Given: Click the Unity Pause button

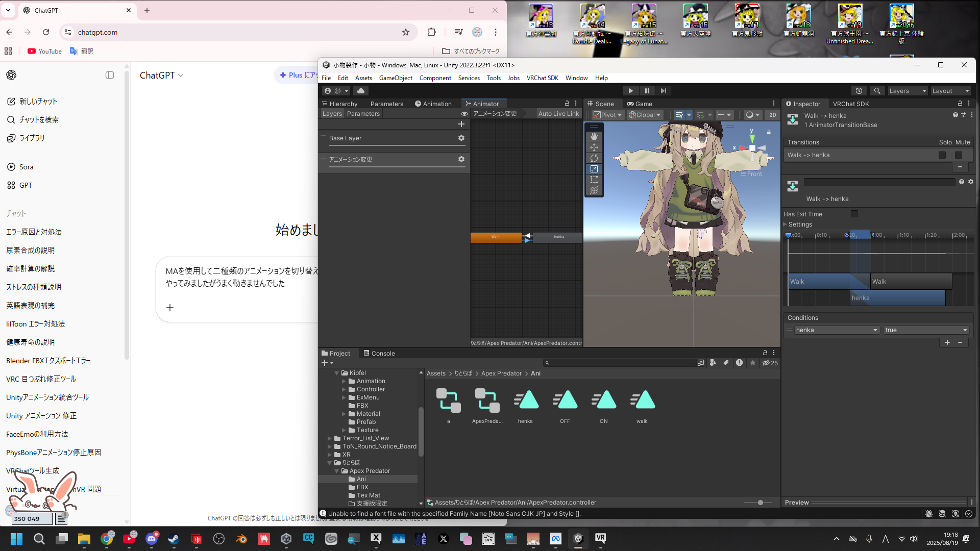Looking at the screenshot, I should 647,91.
